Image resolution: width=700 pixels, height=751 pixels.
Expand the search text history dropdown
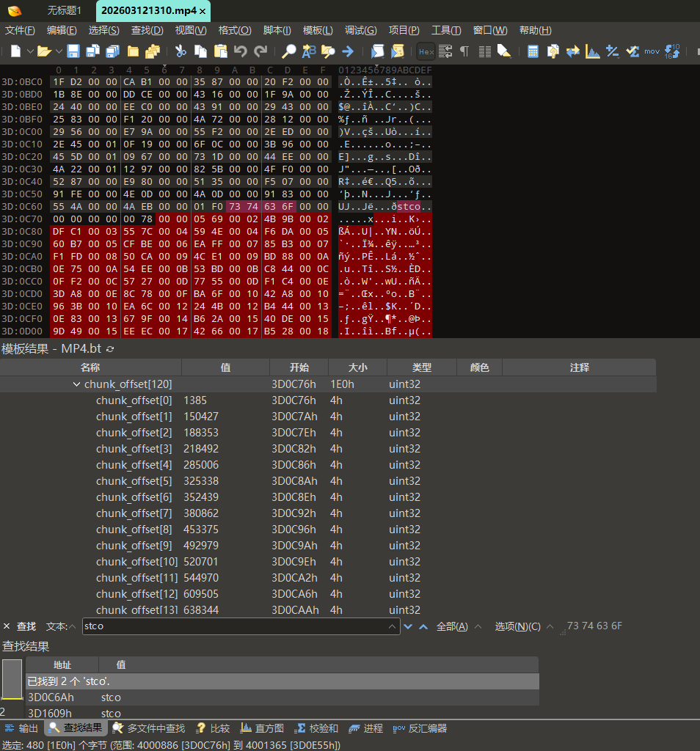393,626
